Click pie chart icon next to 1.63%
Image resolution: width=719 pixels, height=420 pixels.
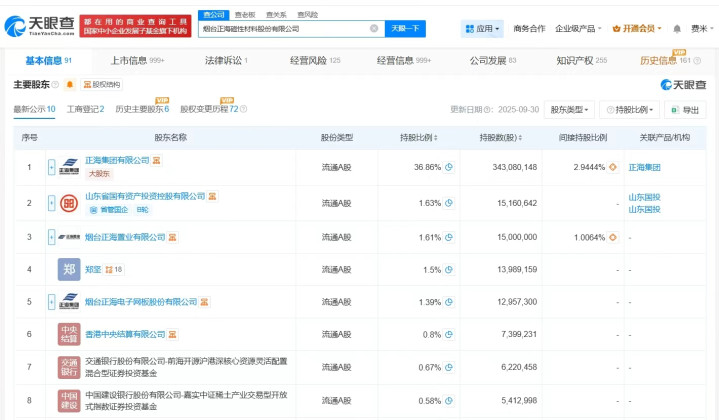pos(449,203)
